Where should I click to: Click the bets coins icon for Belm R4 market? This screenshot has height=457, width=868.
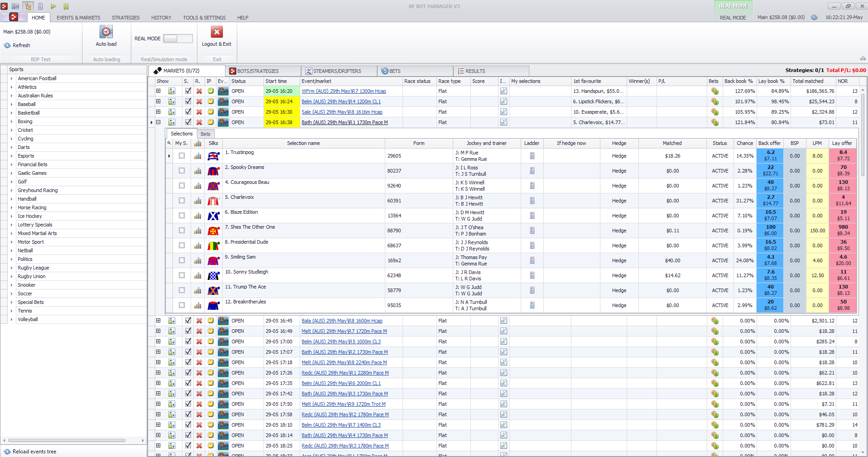coord(715,101)
